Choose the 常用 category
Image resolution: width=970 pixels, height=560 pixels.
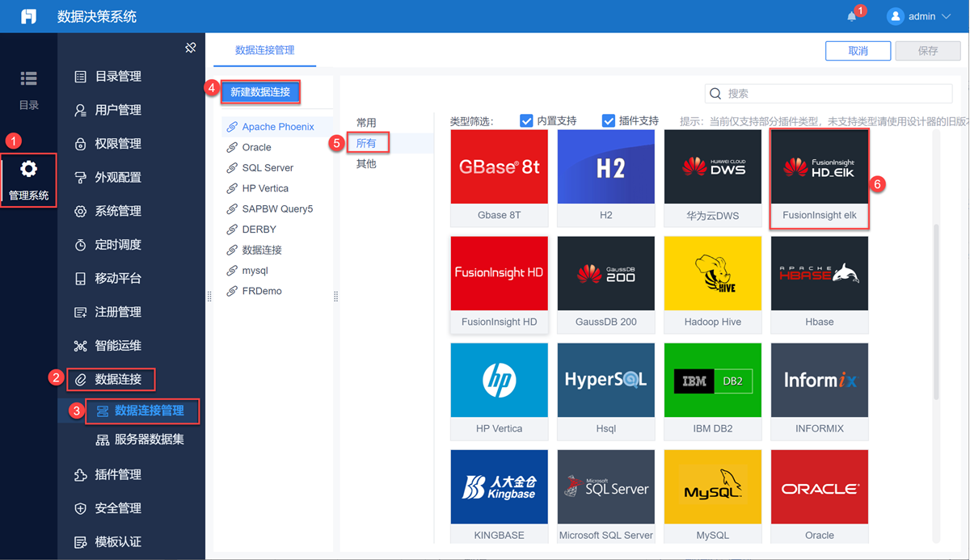click(x=366, y=123)
